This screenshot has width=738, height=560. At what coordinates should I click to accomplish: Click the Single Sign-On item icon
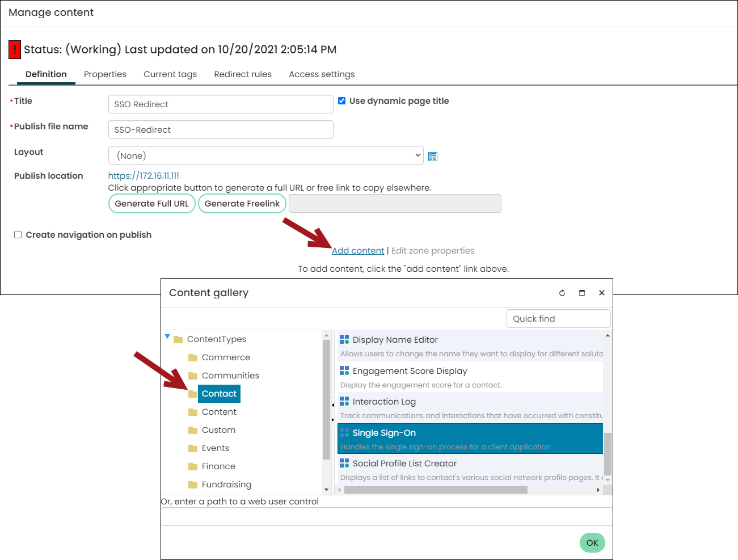(344, 432)
